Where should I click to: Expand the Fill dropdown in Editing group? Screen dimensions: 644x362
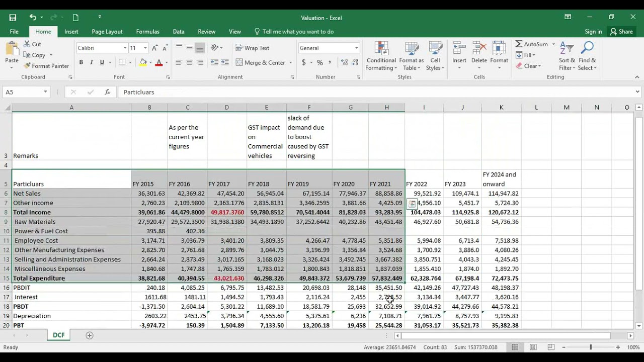(x=534, y=55)
